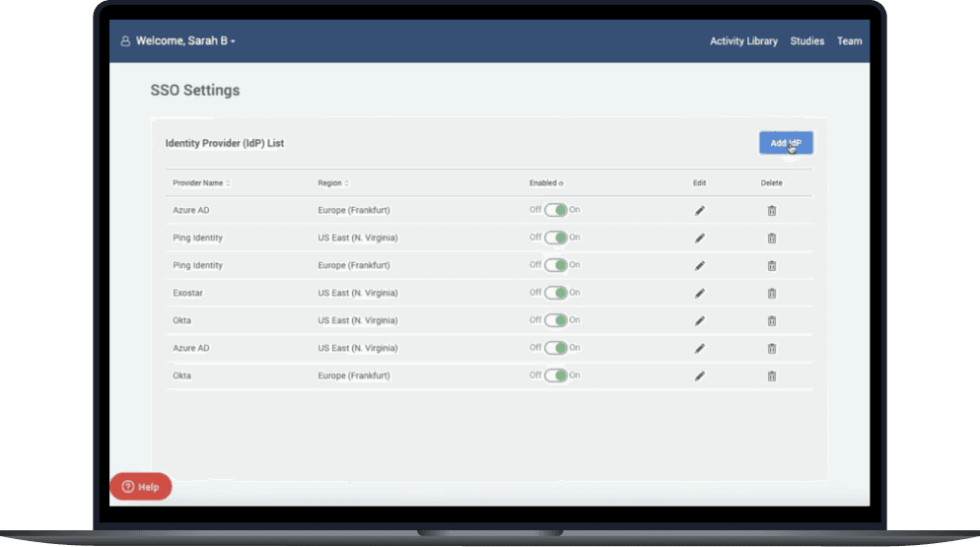Open Activity Library in the top navigation

(x=743, y=41)
